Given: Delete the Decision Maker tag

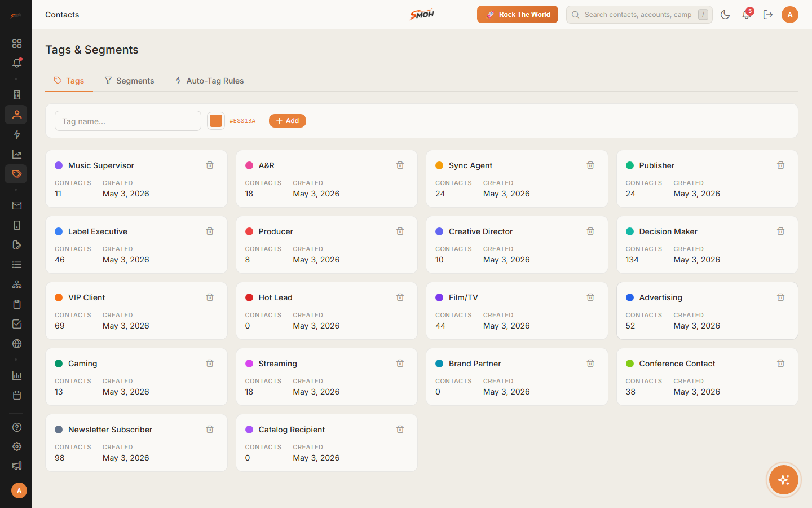Looking at the screenshot, I should [x=780, y=231].
